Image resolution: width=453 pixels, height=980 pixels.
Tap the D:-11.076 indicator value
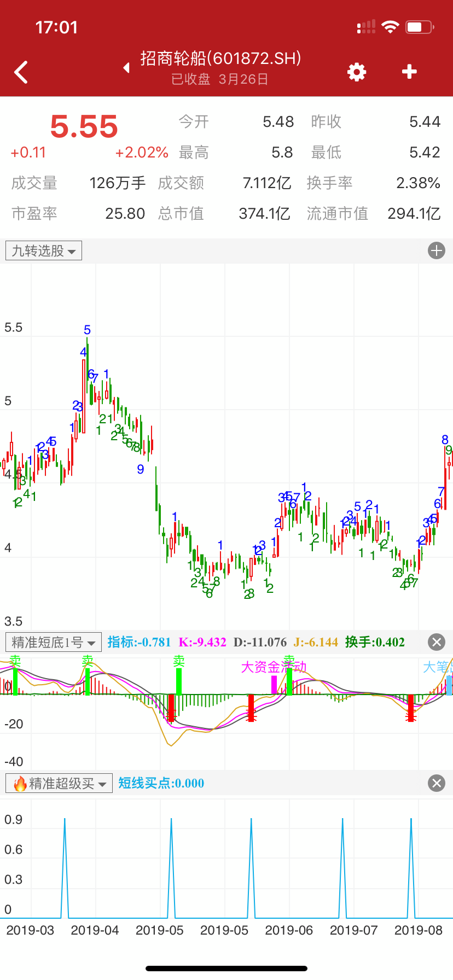coord(260,642)
